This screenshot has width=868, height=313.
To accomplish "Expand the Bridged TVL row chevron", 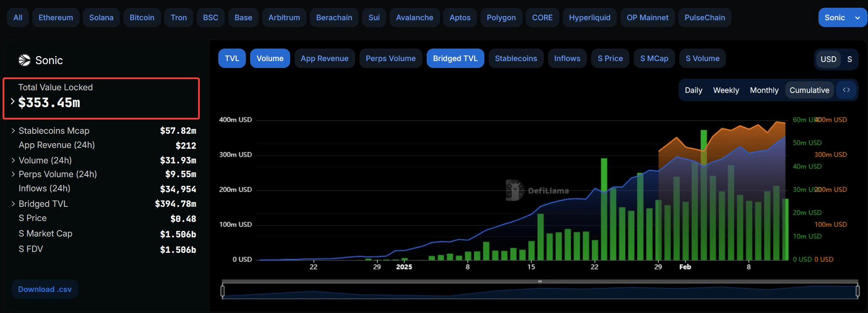I will coord(13,204).
